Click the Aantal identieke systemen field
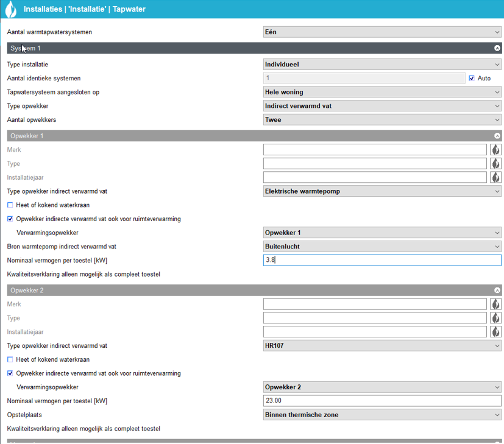504x444 pixels. point(364,78)
